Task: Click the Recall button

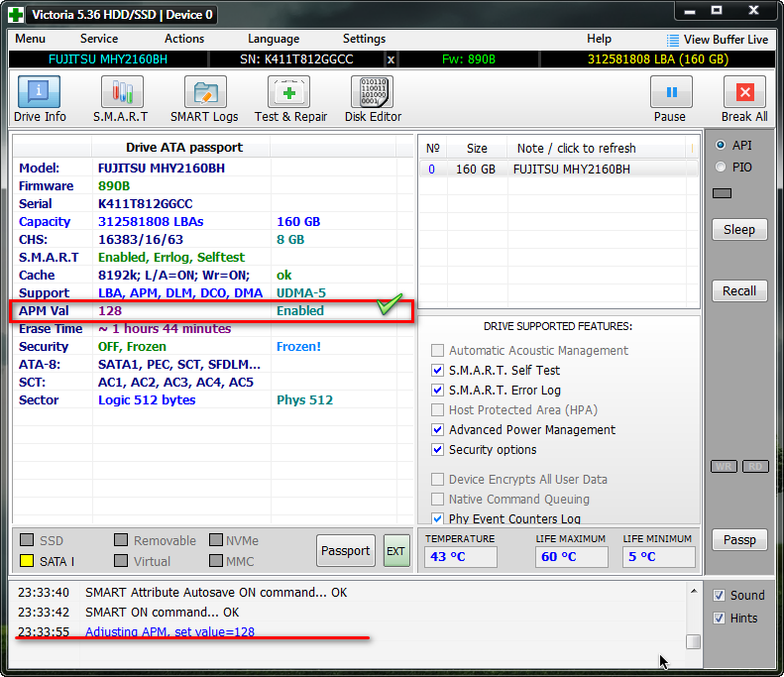Action: [x=739, y=291]
